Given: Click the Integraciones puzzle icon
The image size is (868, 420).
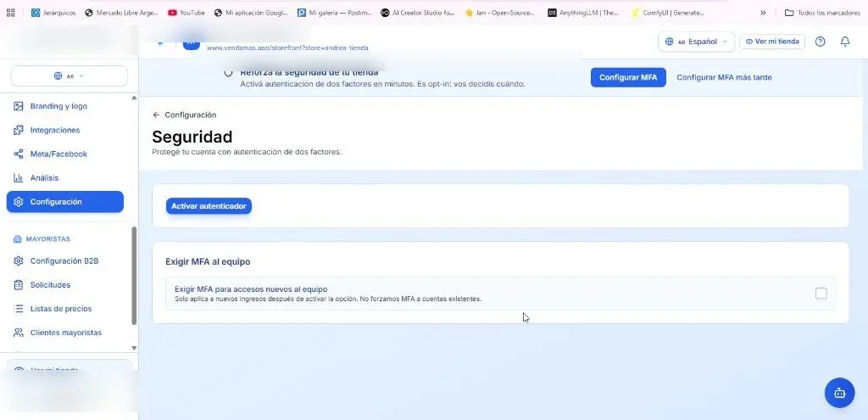Looking at the screenshot, I should tap(19, 130).
